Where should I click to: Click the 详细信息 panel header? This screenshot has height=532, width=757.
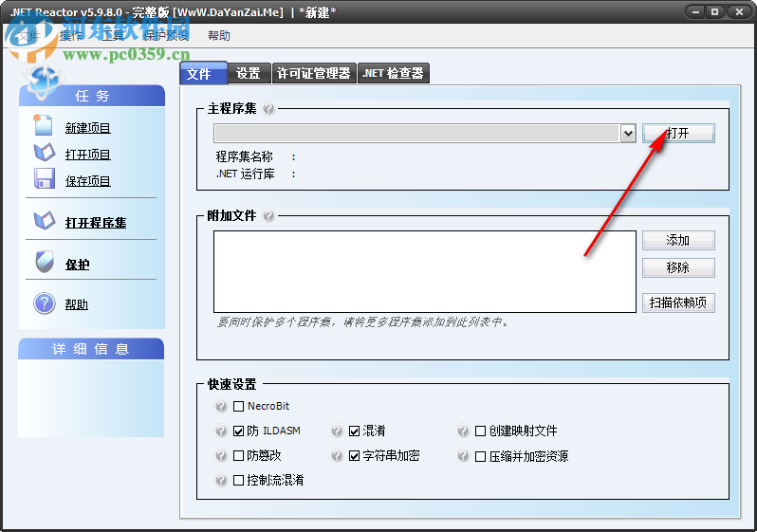[x=91, y=349]
